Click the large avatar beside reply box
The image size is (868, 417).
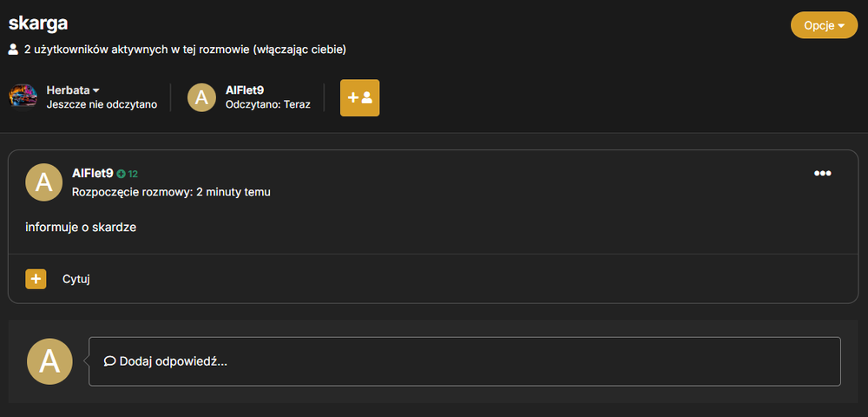pyautogui.click(x=49, y=361)
